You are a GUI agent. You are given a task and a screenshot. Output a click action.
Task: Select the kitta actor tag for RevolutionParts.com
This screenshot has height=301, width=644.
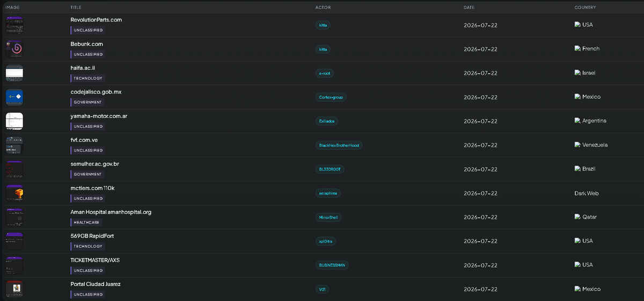pyautogui.click(x=323, y=25)
